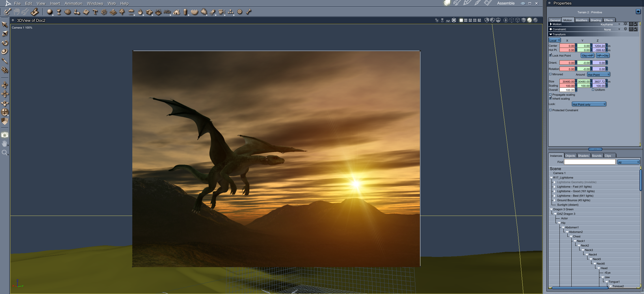Select the eyedropper tool

point(5,61)
